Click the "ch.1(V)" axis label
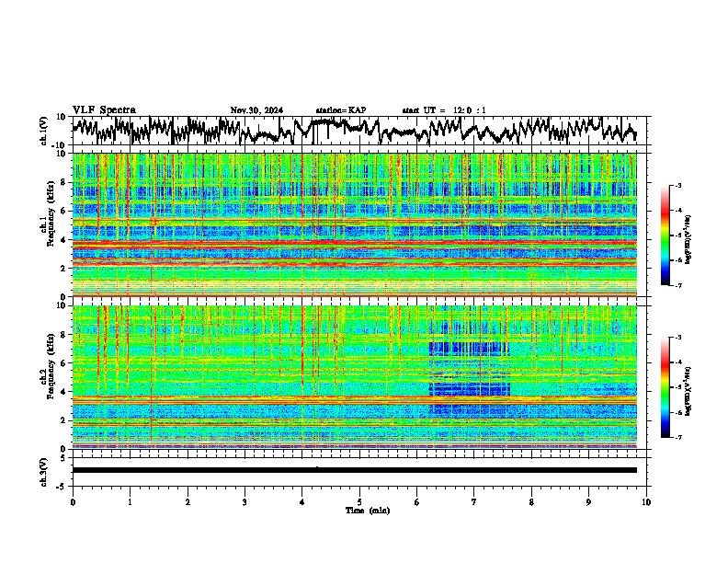 pyautogui.click(x=44, y=131)
